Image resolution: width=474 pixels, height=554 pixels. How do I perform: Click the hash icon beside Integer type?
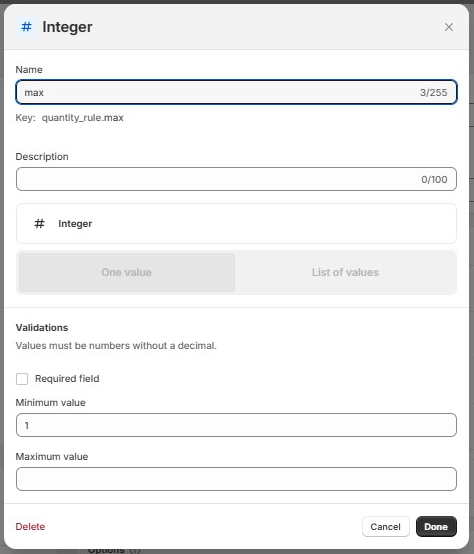(39, 224)
